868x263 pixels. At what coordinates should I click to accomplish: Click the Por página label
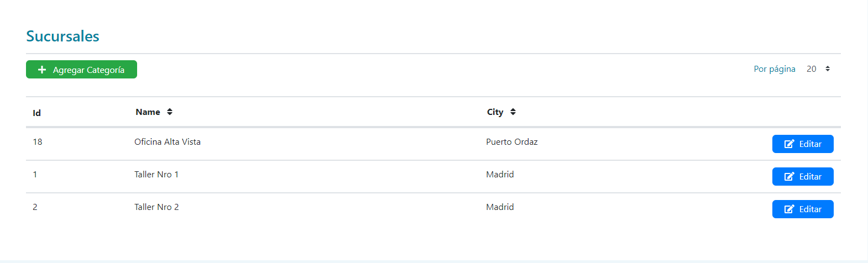(x=774, y=69)
